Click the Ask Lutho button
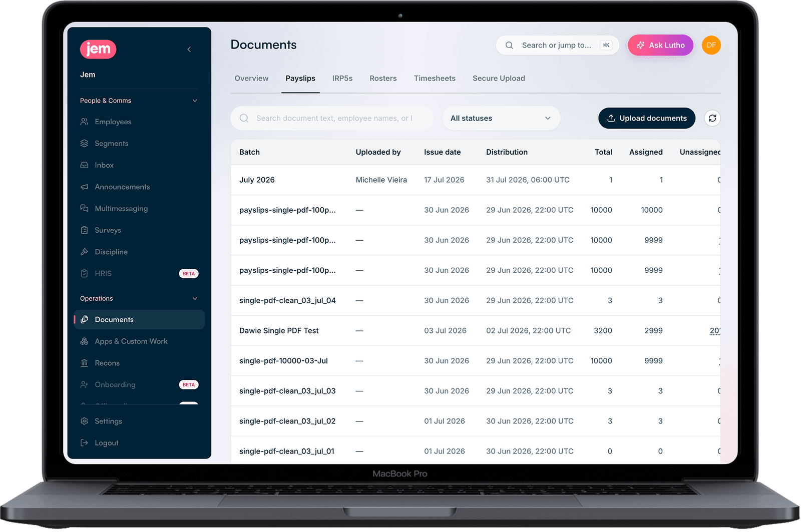Image resolution: width=801 pixels, height=532 pixels. click(660, 45)
